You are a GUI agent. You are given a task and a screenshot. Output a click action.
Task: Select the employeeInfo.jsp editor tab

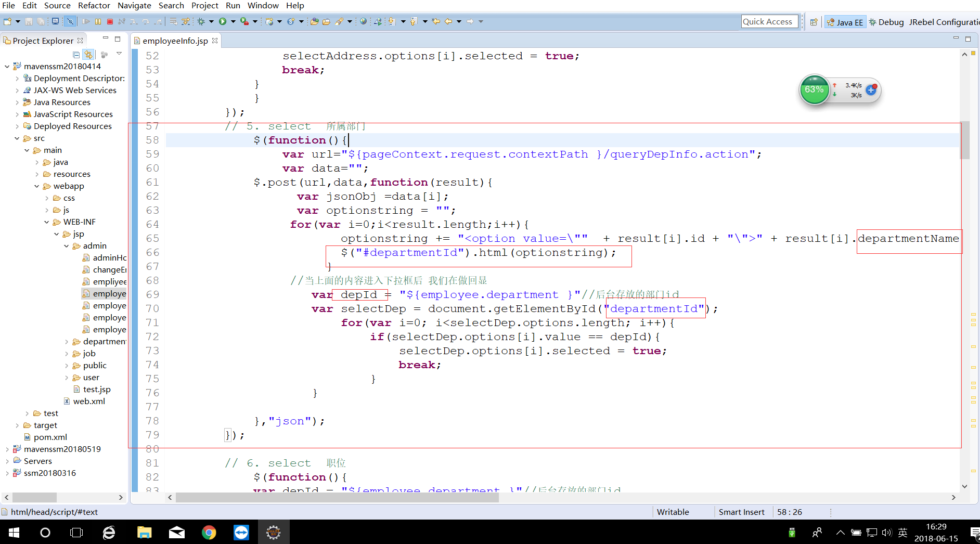pyautogui.click(x=175, y=41)
